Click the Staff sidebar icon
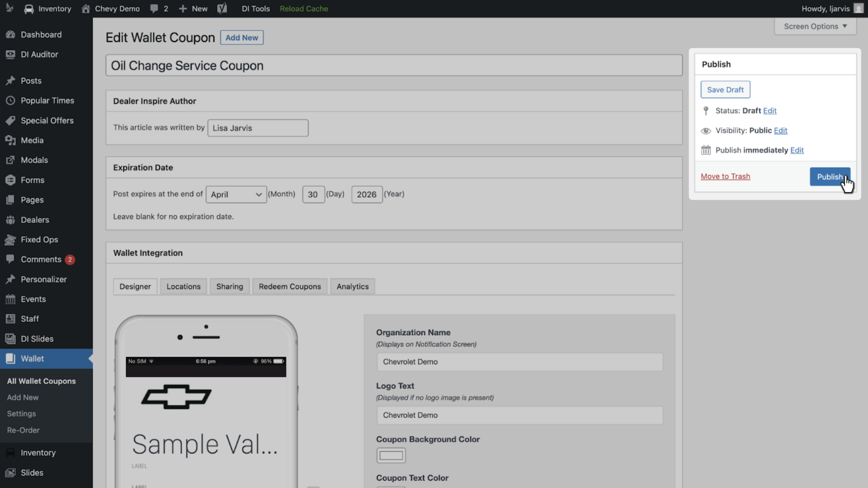 11,319
